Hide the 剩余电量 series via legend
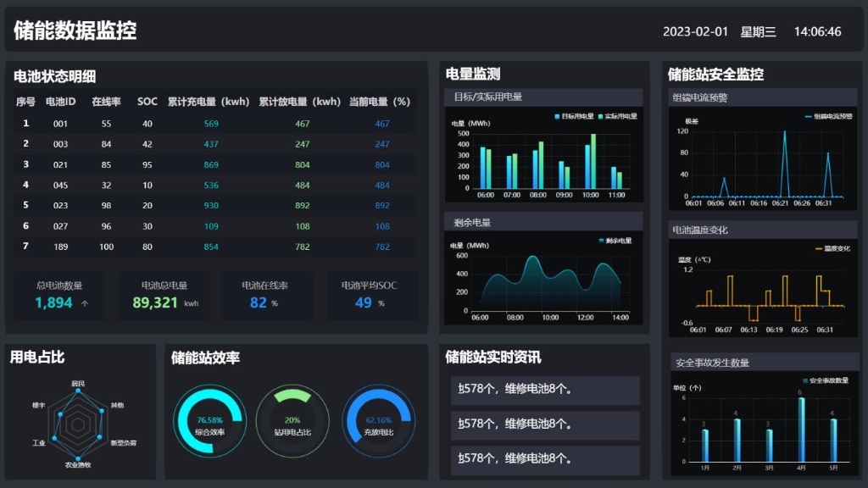 pyautogui.click(x=602, y=241)
